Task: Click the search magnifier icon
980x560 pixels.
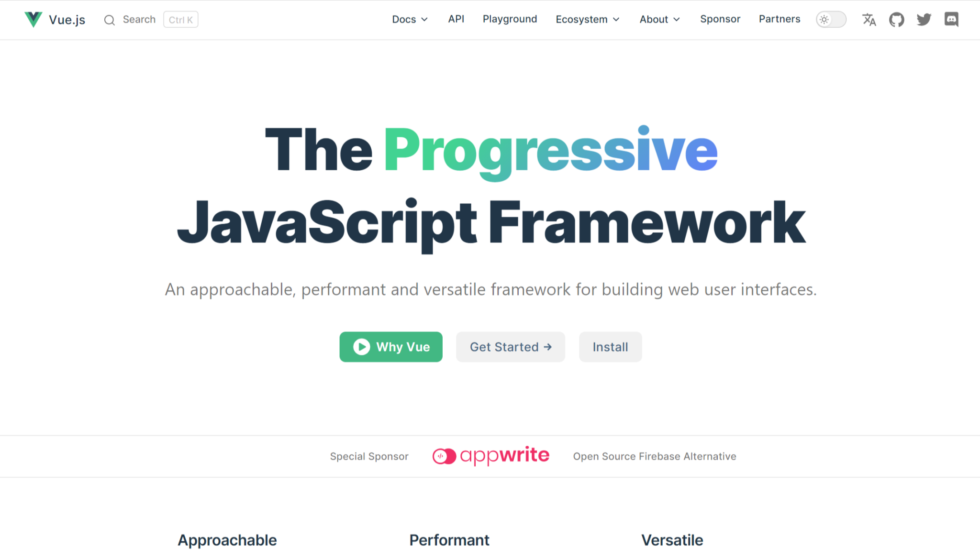Action: [110, 20]
